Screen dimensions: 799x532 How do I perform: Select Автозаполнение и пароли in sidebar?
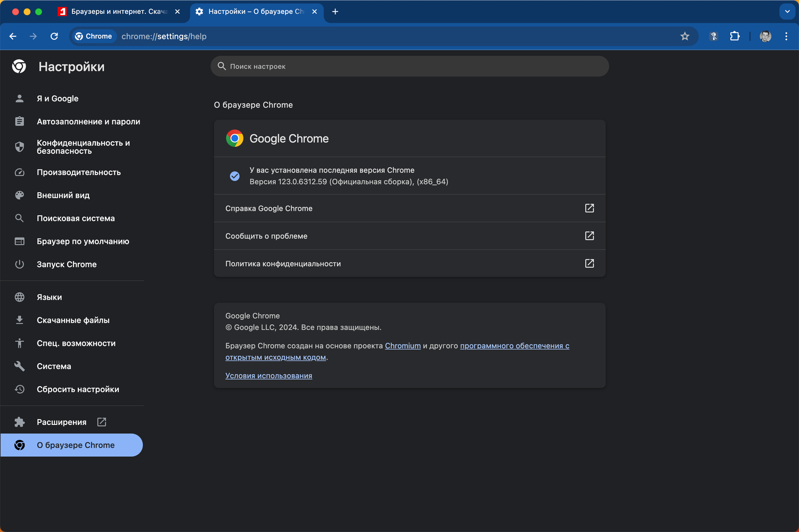[88, 121]
